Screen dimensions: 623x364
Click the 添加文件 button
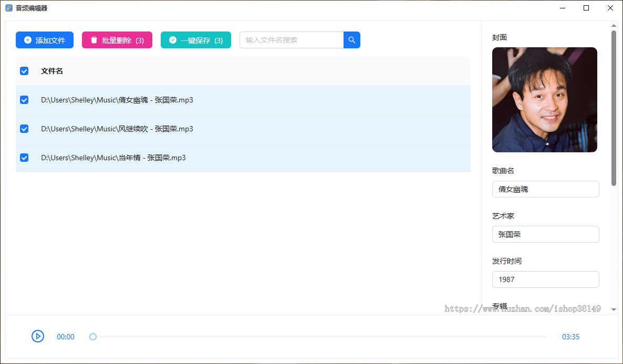pyautogui.click(x=45, y=40)
